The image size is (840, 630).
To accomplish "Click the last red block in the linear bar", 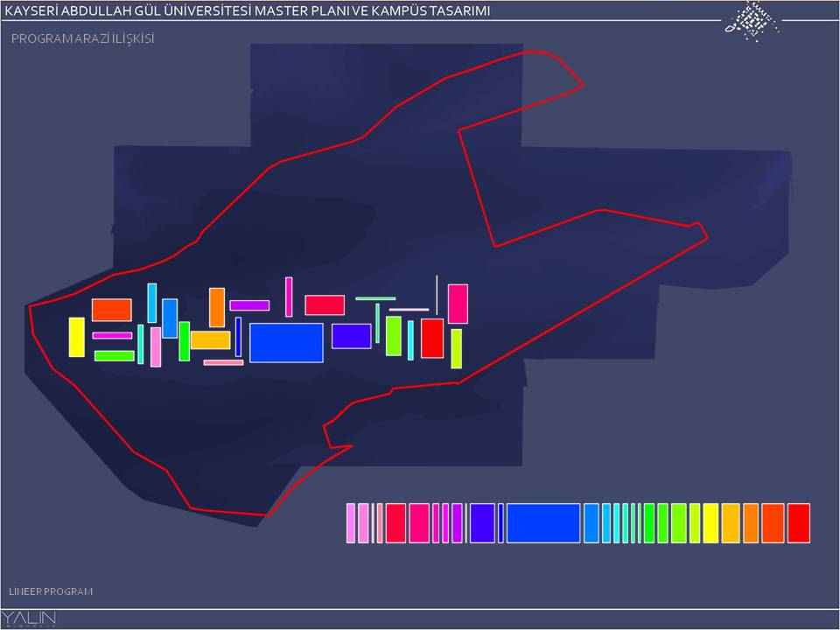I will (798, 522).
